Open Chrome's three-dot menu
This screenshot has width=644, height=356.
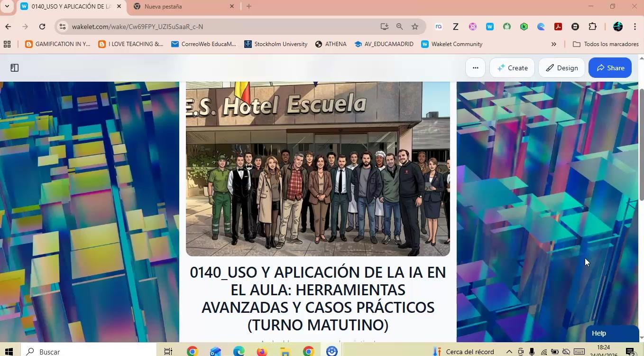point(635,27)
